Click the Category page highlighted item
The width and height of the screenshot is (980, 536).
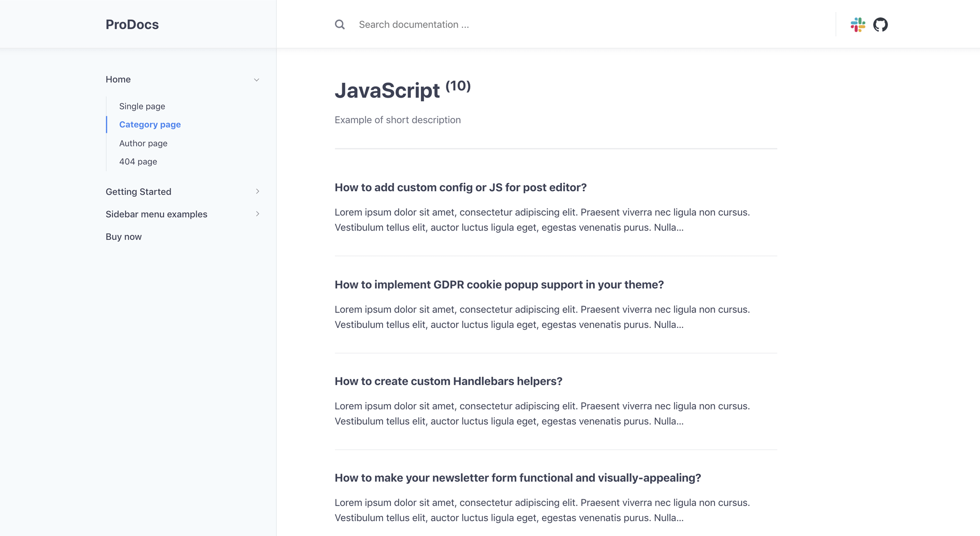click(150, 124)
